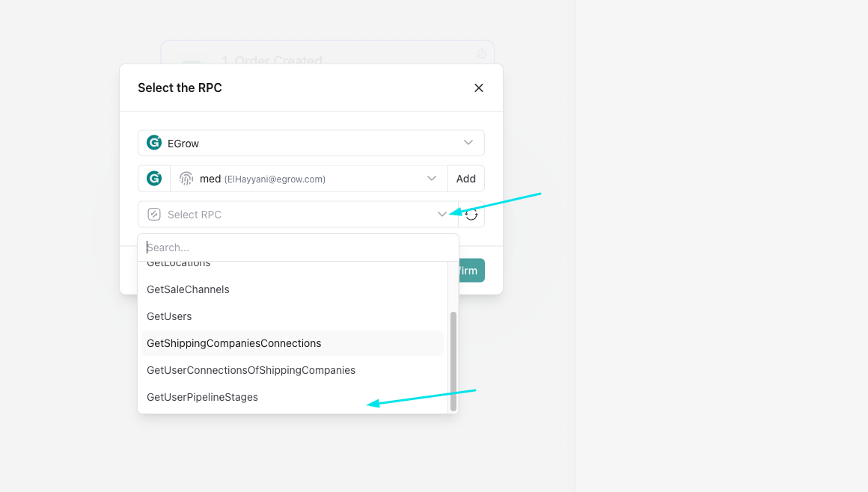Click the EGrow logo beside the connection field
The height and width of the screenshot is (492, 868).
(x=154, y=178)
